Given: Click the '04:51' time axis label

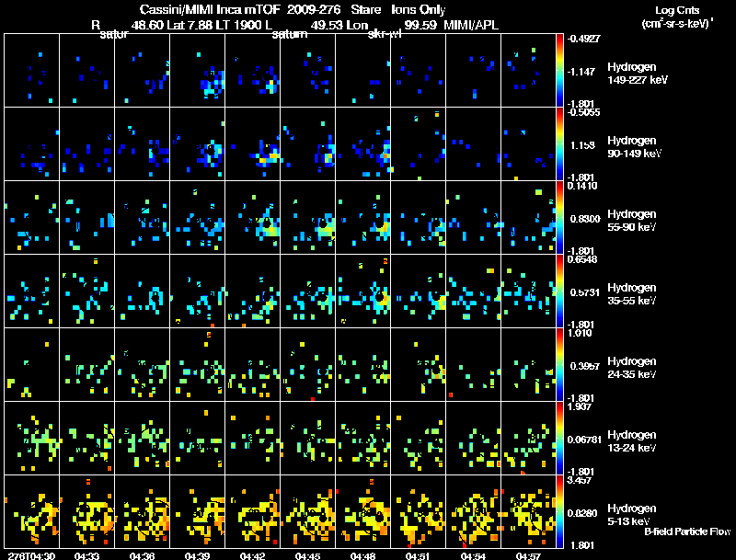Looking at the screenshot, I should pyautogui.click(x=419, y=555).
